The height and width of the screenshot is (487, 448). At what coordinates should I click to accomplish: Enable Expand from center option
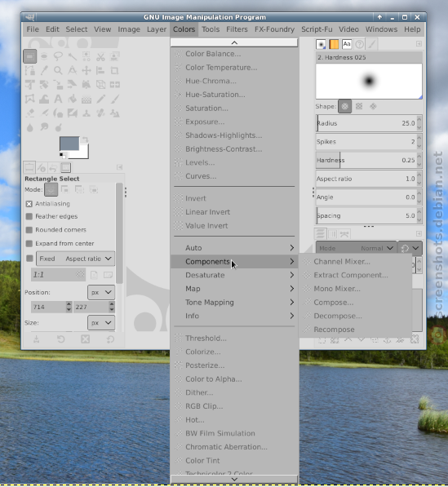(x=29, y=243)
